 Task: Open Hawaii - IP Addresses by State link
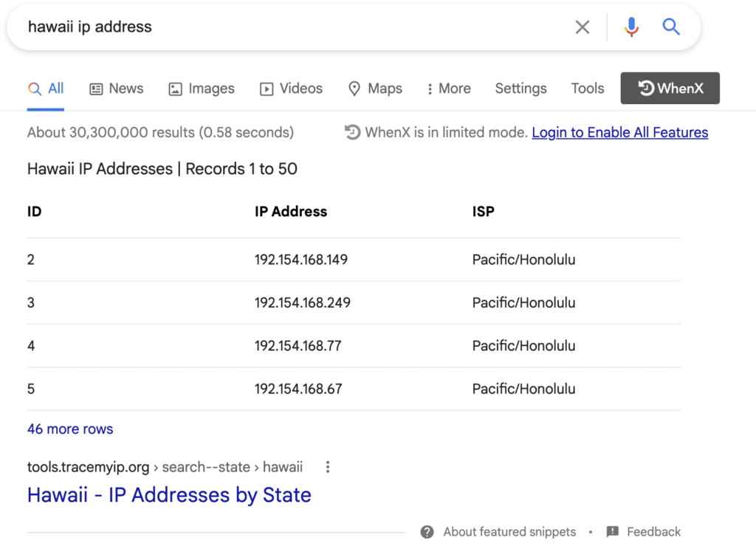click(x=169, y=495)
